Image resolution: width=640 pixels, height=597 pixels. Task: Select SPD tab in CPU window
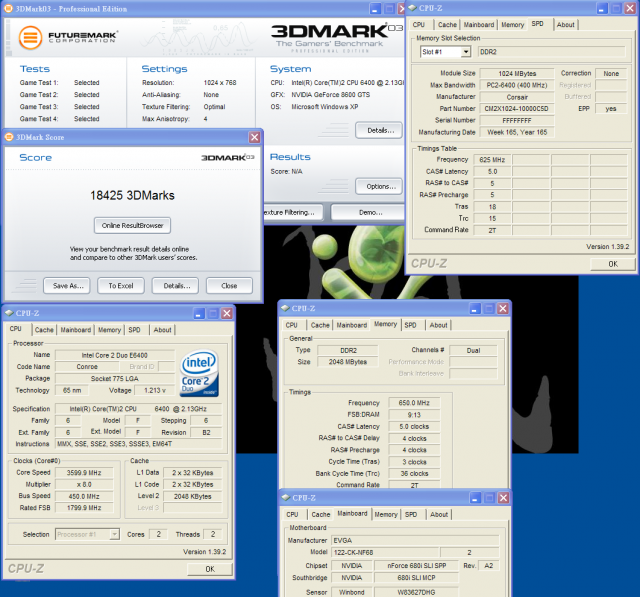click(x=134, y=330)
